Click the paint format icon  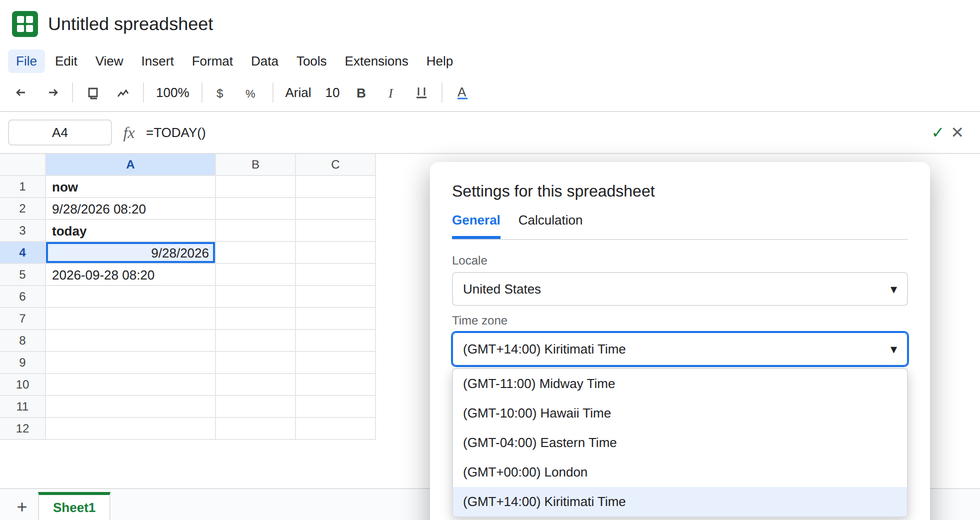point(123,93)
